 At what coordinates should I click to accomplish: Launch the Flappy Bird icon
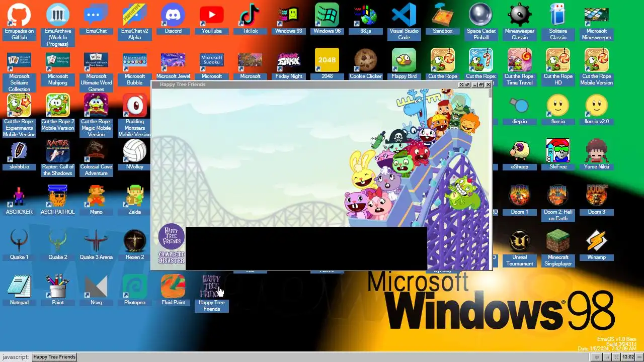click(404, 61)
